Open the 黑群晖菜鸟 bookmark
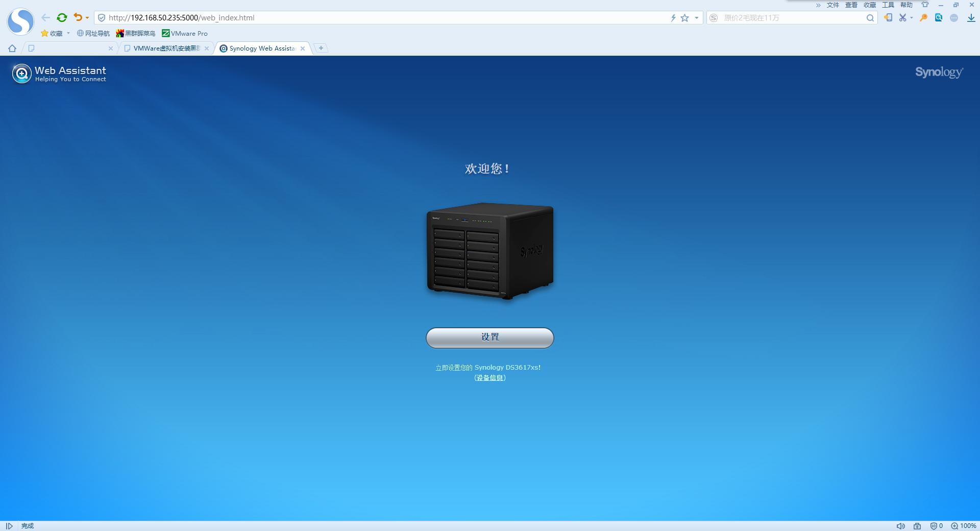This screenshot has height=531, width=980. click(x=135, y=33)
